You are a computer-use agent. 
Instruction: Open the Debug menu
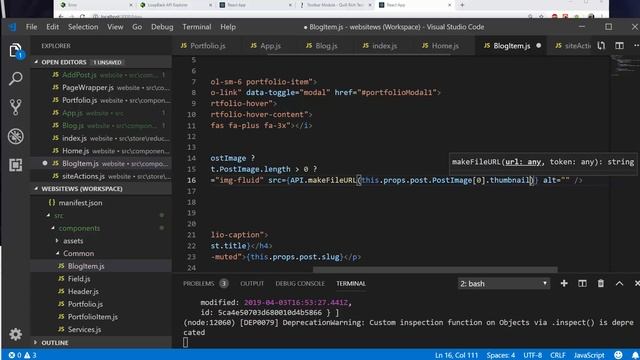(162, 27)
